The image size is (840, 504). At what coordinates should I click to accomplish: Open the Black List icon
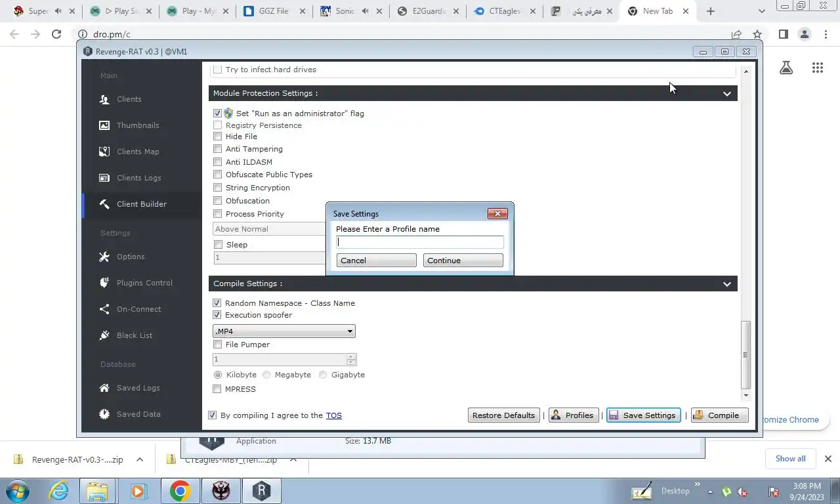pyautogui.click(x=104, y=335)
